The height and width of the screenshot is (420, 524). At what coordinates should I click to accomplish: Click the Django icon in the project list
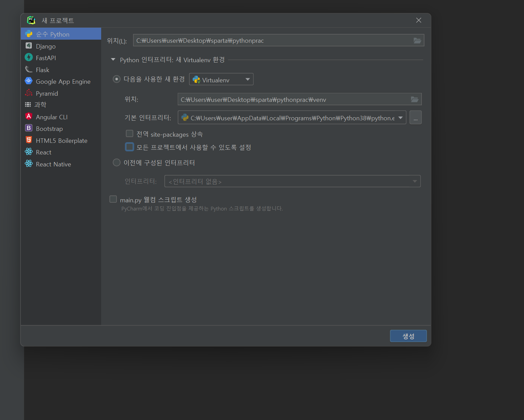(x=29, y=45)
